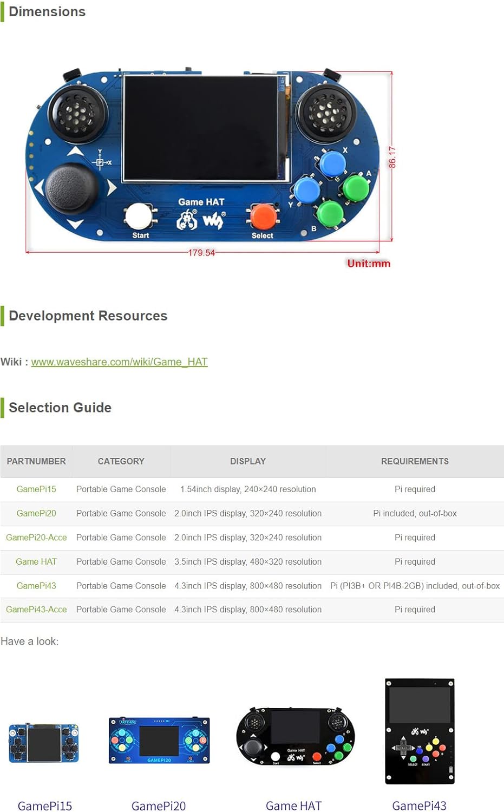Click the blue Game HAT dimensions diagram
This screenshot has width=504, height=812.
[203, 157]
